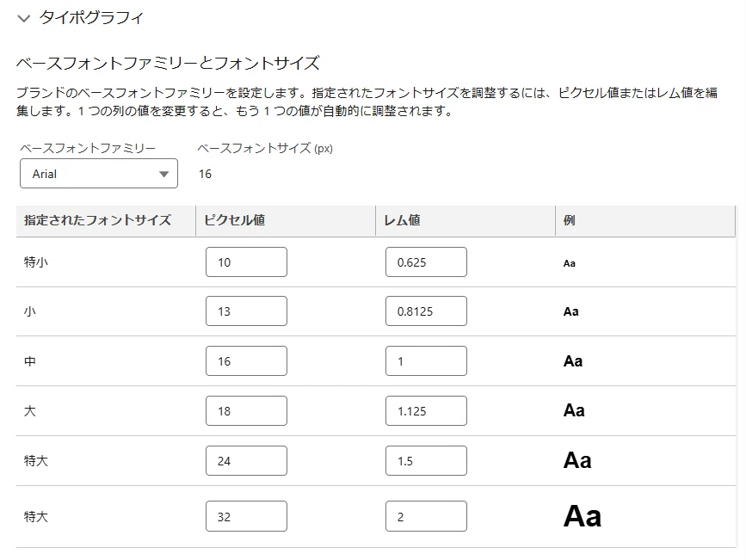Click the タイポグラフィ section title
746x560 pixels.
(91, 18)
